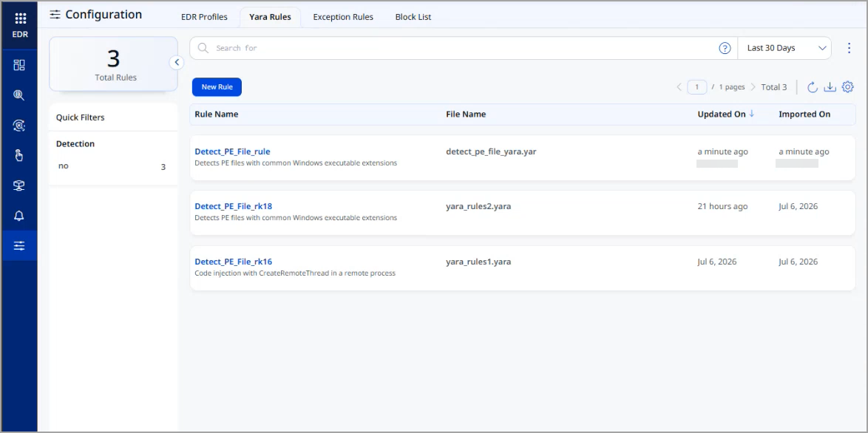Click the refresh rules list icon

click(812, 86)
